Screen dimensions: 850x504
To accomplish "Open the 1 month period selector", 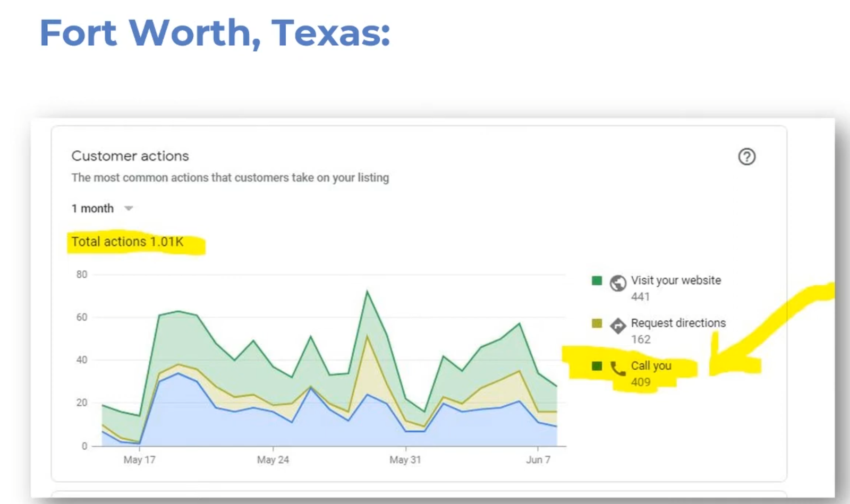I will [x=93, y=209].
